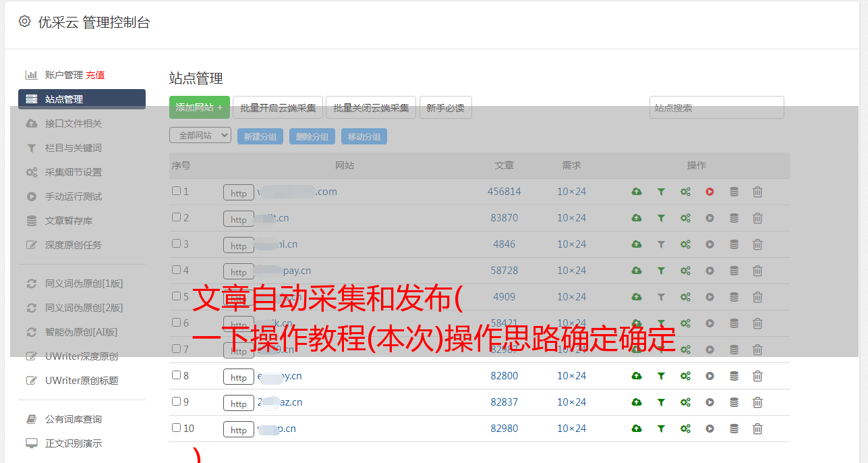Open 账户管理 in the sidebar
This screenshot has height=463, width=868.
click(63, 75)
